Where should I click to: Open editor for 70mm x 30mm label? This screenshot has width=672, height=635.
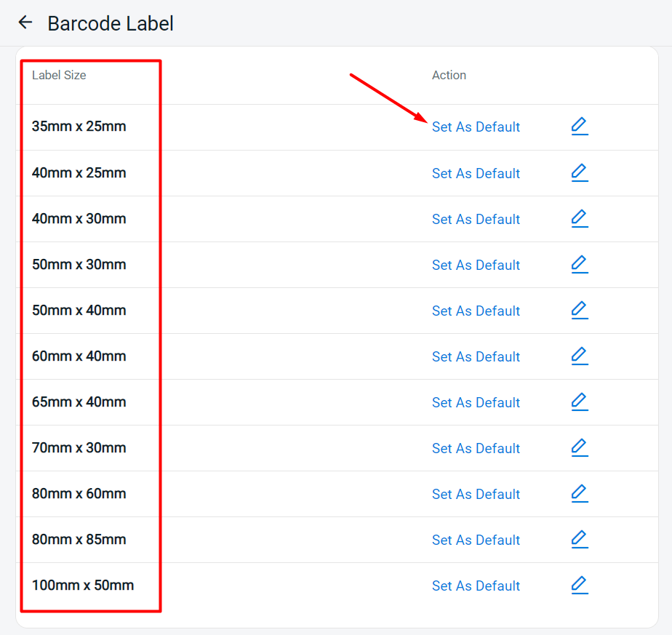pyautogui.click(x=579, y=448)
